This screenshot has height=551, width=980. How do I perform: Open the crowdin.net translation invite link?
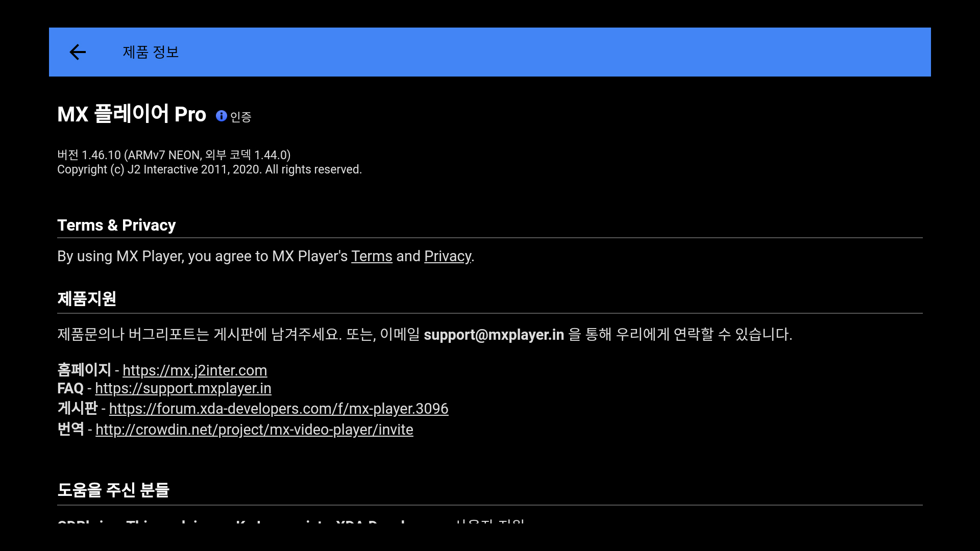click(254, 430)
